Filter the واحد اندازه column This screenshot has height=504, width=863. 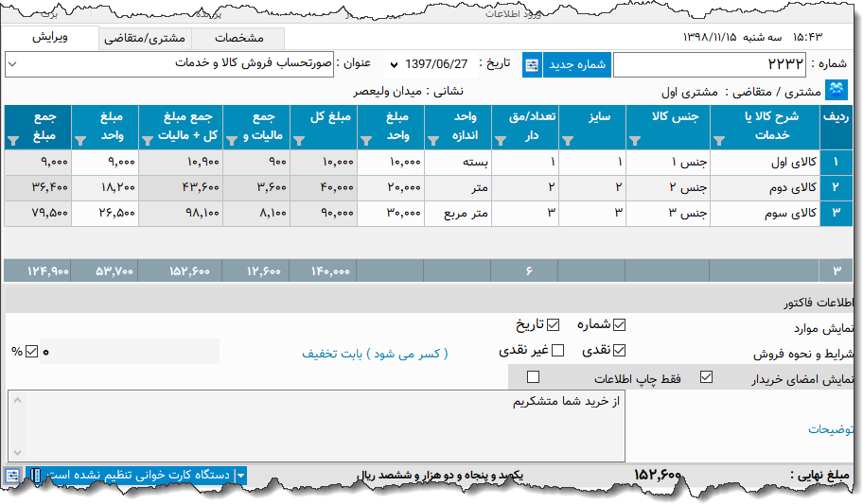433,141
